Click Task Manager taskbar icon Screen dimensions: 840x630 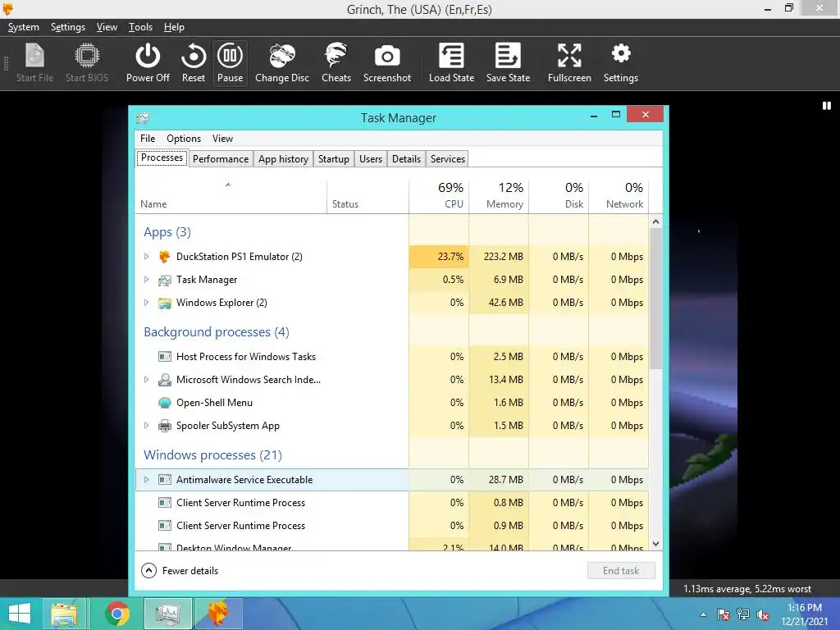click(x=167, y=614)
